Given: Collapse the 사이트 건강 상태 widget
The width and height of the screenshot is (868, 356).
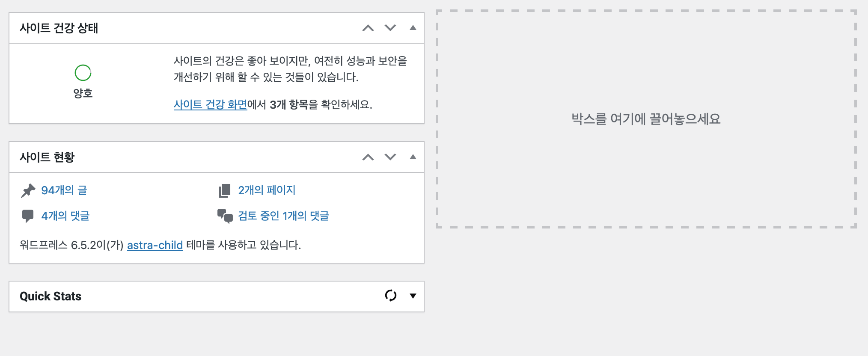Looking at the screenshot, I should [x=413, y=28].
